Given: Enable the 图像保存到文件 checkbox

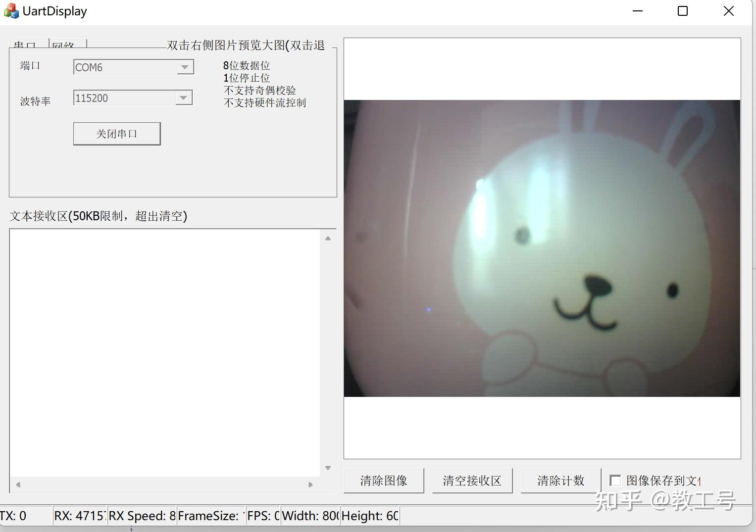Looking at the screenshot, I should click(x=615, y=480).
